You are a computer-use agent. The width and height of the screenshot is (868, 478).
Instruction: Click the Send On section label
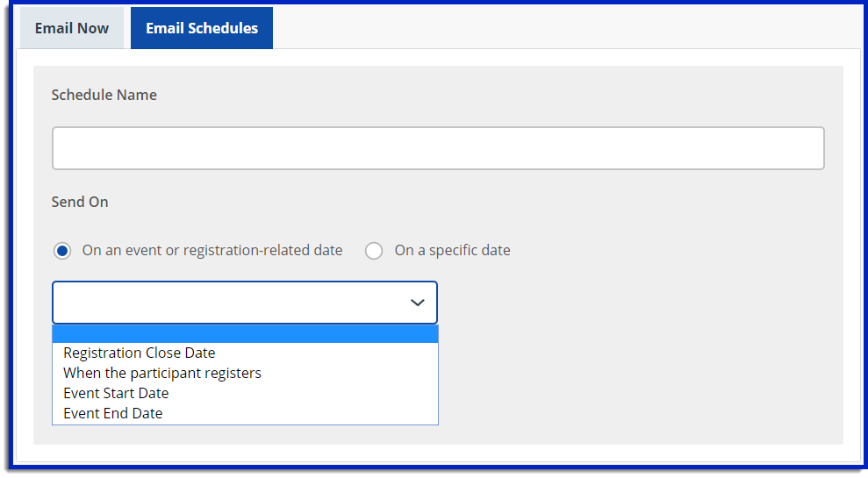pos(80,202)
